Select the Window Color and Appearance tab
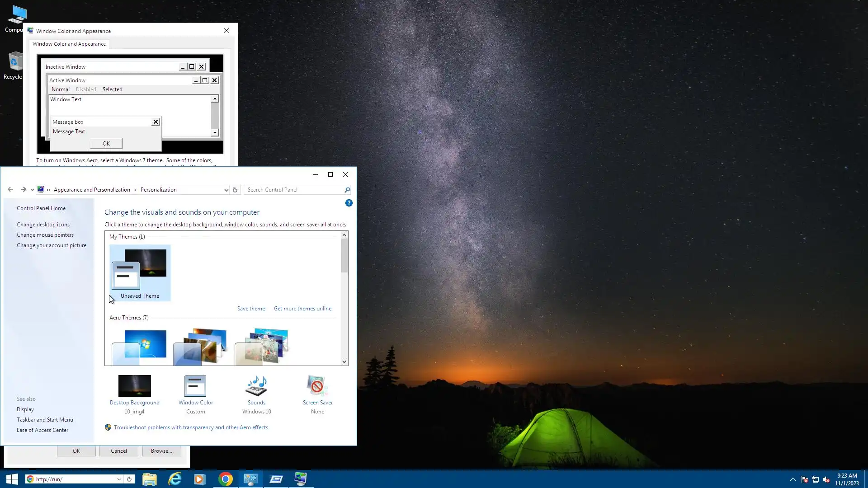Image resolution: width=868 pixels, height=488 pixels. 69,44
